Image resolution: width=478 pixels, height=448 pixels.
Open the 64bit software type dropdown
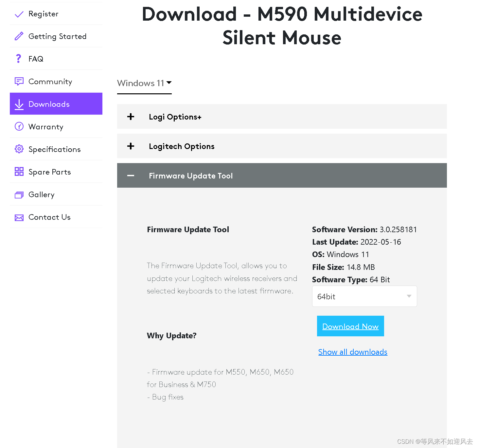pos(364,296)
